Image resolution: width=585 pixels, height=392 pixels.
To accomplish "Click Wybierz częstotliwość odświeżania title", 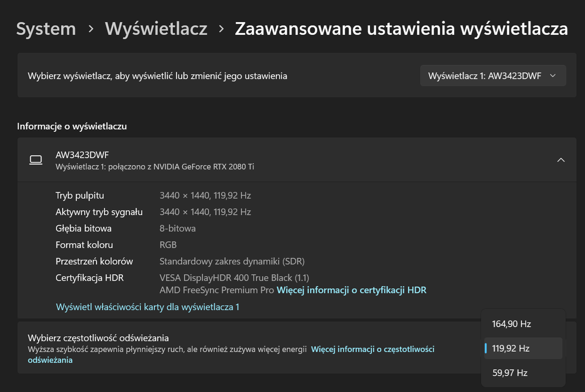I will [98, 338].
